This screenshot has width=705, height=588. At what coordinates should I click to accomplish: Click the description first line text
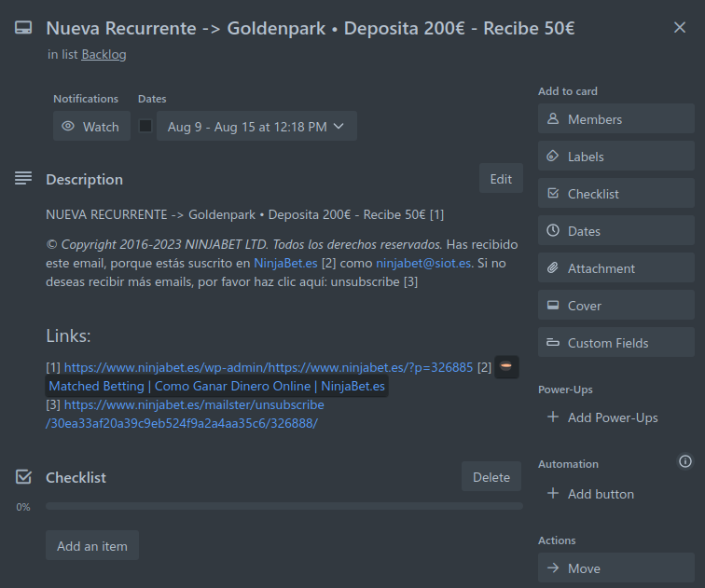click(x=245, y=214)
